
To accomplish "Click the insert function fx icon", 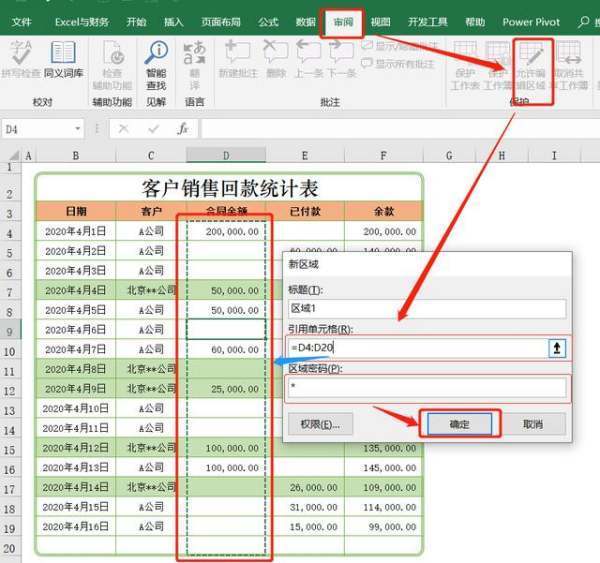I will coord(183,129).
